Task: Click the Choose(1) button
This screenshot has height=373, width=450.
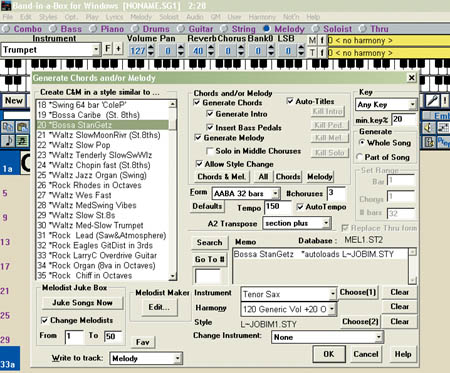Action: pos(358,292)
